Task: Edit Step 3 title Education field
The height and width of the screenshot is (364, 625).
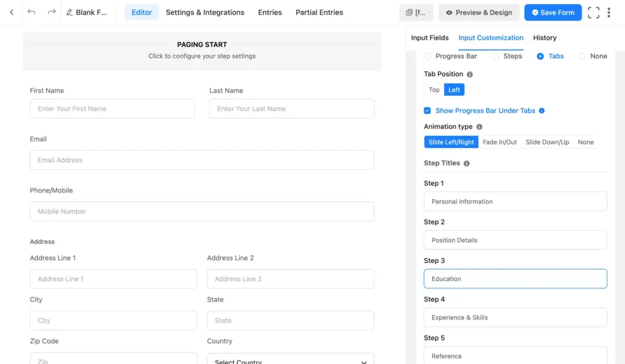Action: pyautogui.click(x=515, y=279)
